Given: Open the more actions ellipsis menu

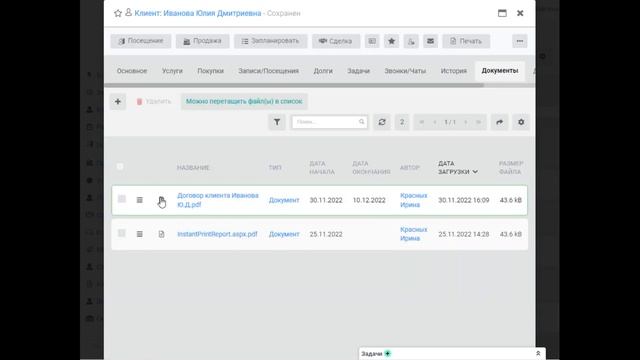Looking at the screenshot, I should (520, 41).
